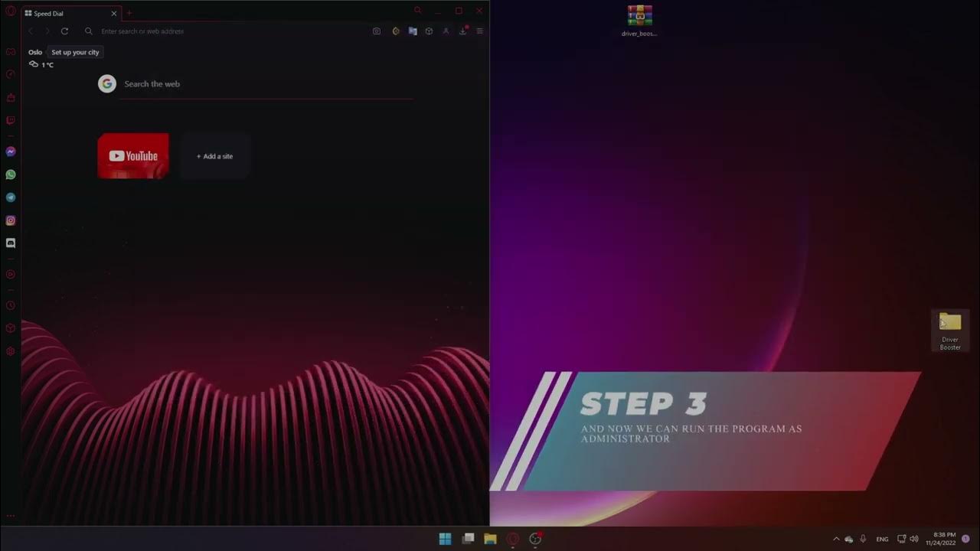Click the Enter search or web address field

230,31
